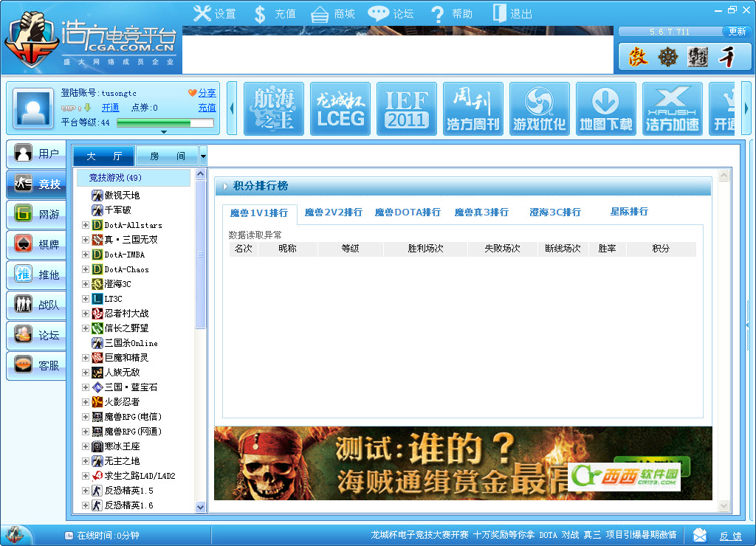The width and height of the screenshot is (756, 546).
Task: Open the IEF 2011 tile
Action: coord(407,109)
